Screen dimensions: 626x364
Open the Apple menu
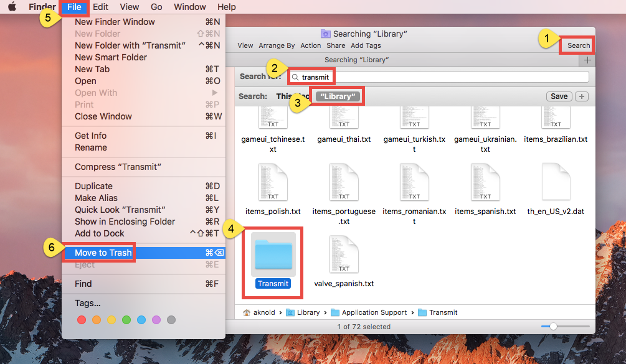click(x=12, y=7)
